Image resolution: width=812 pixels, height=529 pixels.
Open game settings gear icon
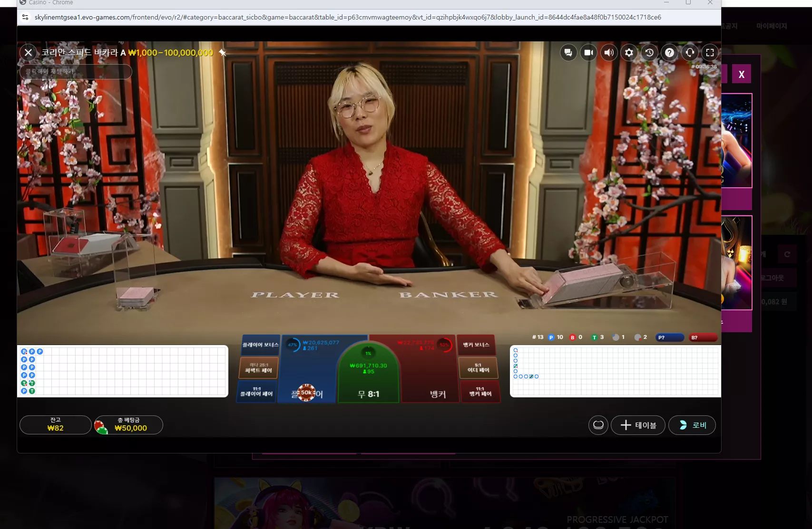tap(629, 53)
